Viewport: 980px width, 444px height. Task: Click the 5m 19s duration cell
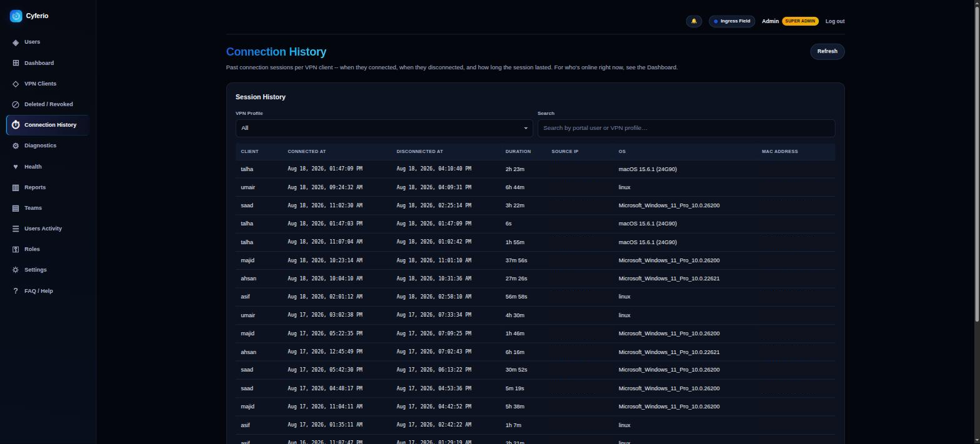(x=514, y=388)
